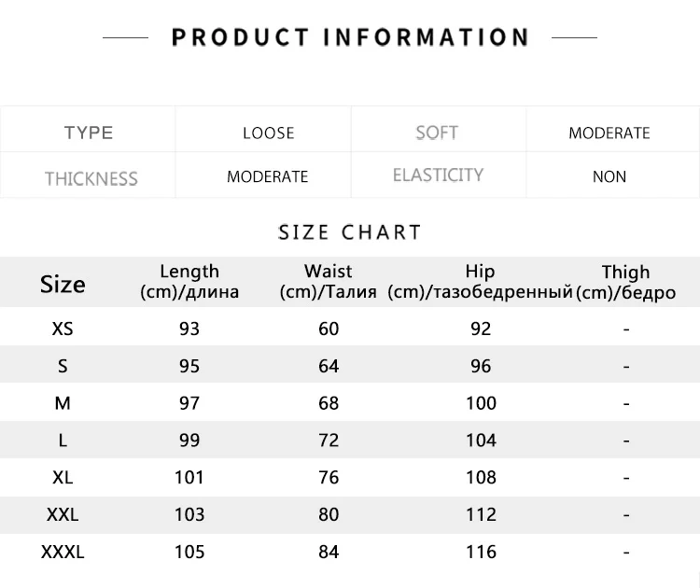The width and height of the screenshot is (700, 588).
Task: Select the M size row label
Action: [63, 403]
